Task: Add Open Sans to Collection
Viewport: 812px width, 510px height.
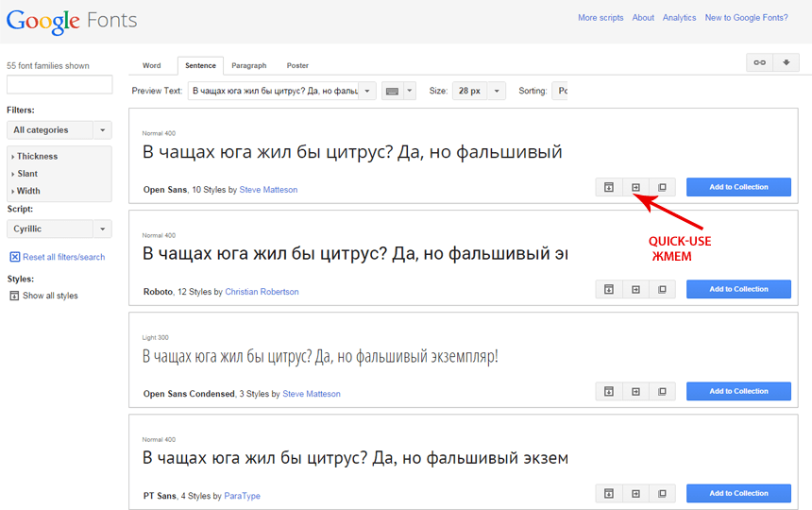Action: tap(738, 187)
